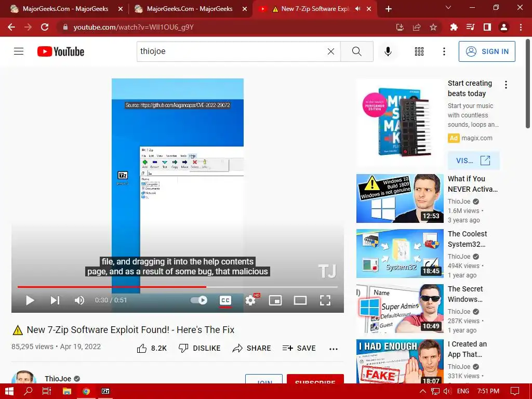Switch to the second MajorGeeks tab
The height and width of the screenshot is (399, 532).
pos(190,9)
